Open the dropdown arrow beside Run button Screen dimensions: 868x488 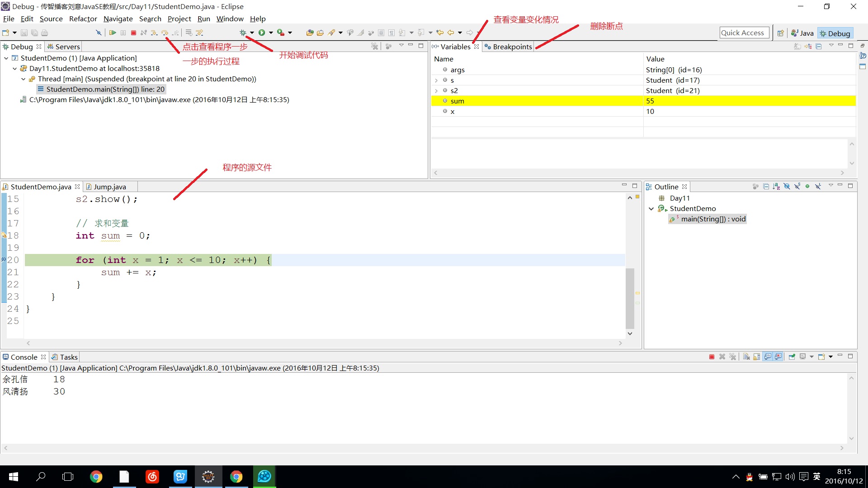point(271,33)
